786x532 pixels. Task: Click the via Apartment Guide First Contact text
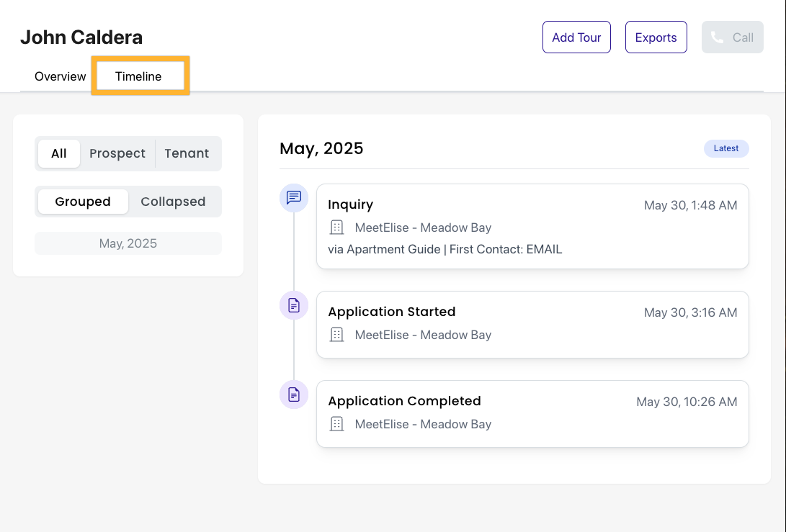[x=445, y=250]
